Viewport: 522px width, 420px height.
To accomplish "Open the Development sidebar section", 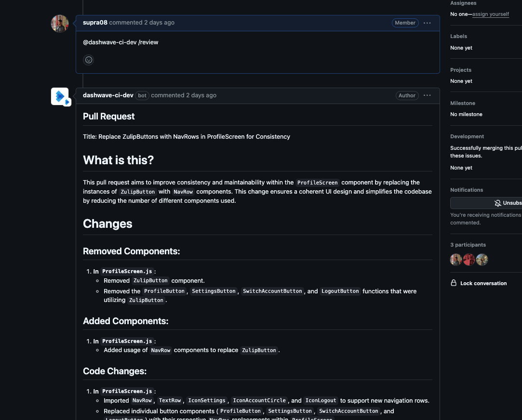I will 467,136.
